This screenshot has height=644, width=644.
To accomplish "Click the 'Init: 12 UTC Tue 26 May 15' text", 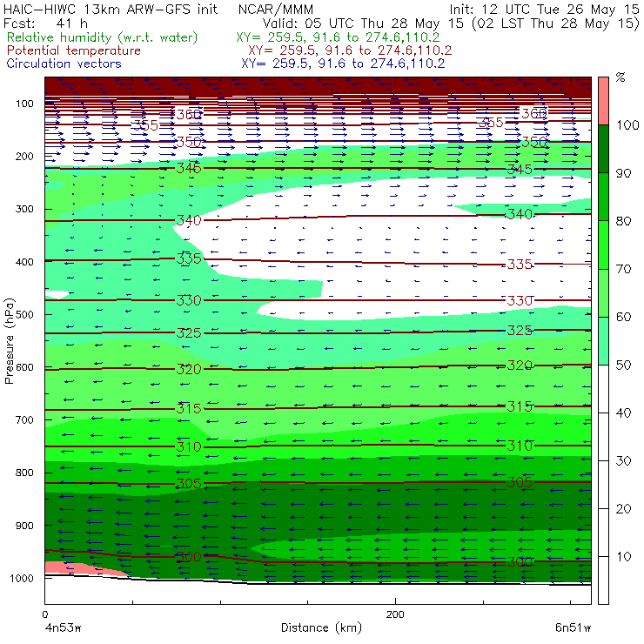I will point(544,9).
